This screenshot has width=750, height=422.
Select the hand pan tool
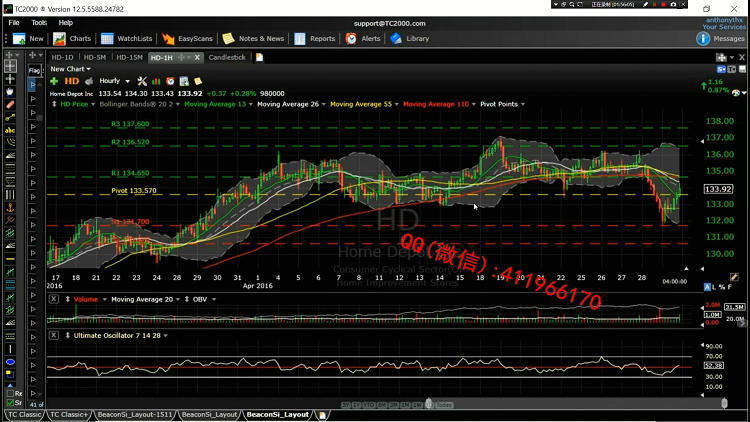(10, 91)
